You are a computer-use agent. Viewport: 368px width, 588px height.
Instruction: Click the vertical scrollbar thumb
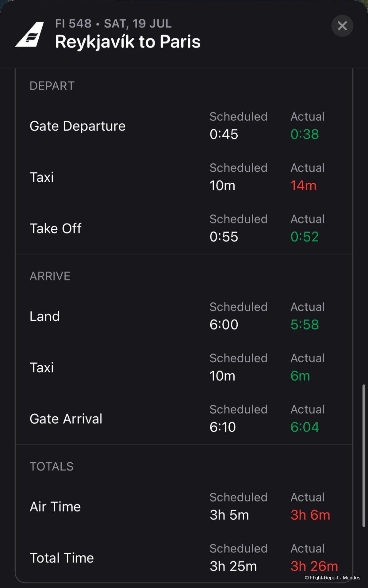click(x=364, y=455)
